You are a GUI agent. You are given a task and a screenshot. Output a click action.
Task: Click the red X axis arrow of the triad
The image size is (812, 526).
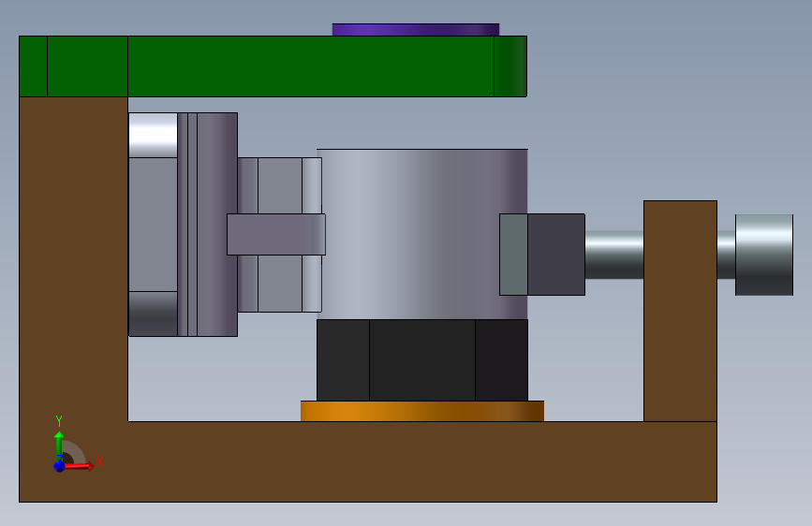point(79,466)
